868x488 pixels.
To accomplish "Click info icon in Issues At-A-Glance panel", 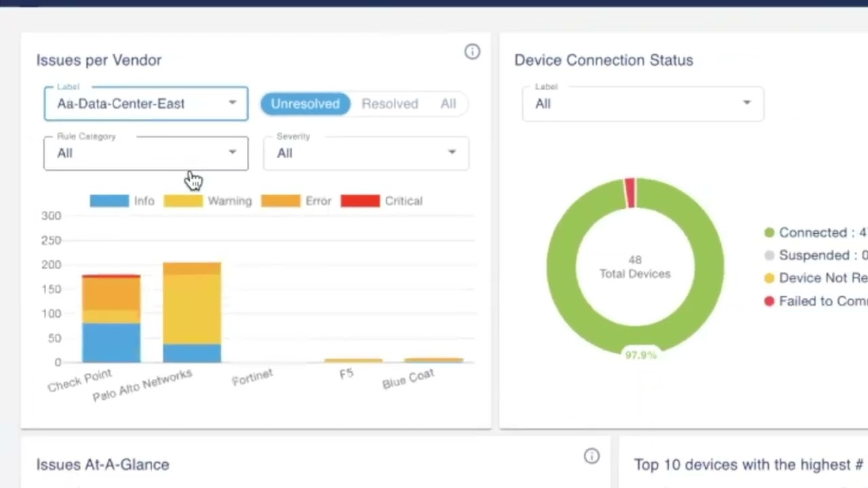I will click(x=591, y=456).
